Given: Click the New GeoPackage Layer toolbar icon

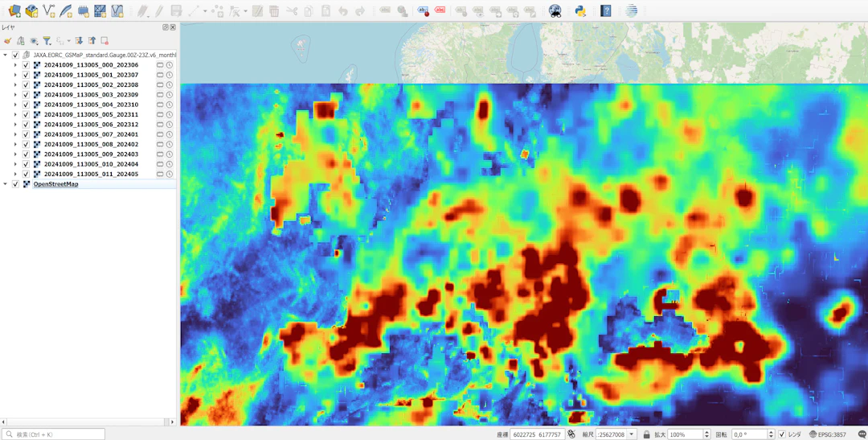Looking at the screenshot, I should tap(32, 10).
